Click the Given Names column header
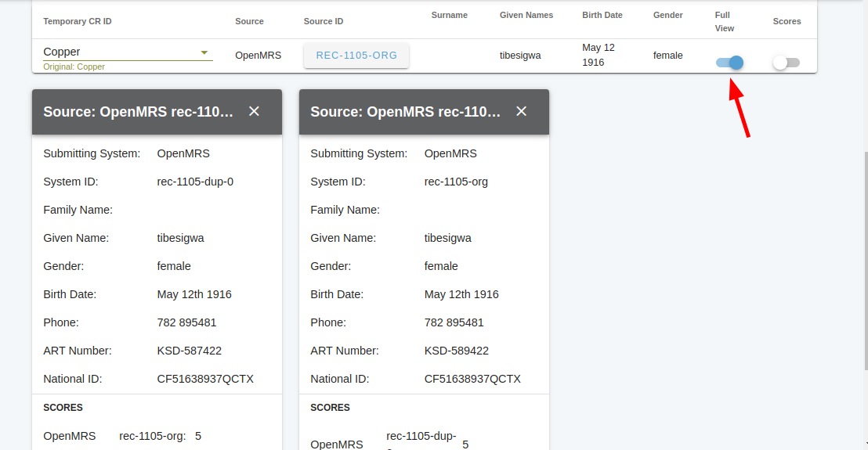 [x=526, y=15]
